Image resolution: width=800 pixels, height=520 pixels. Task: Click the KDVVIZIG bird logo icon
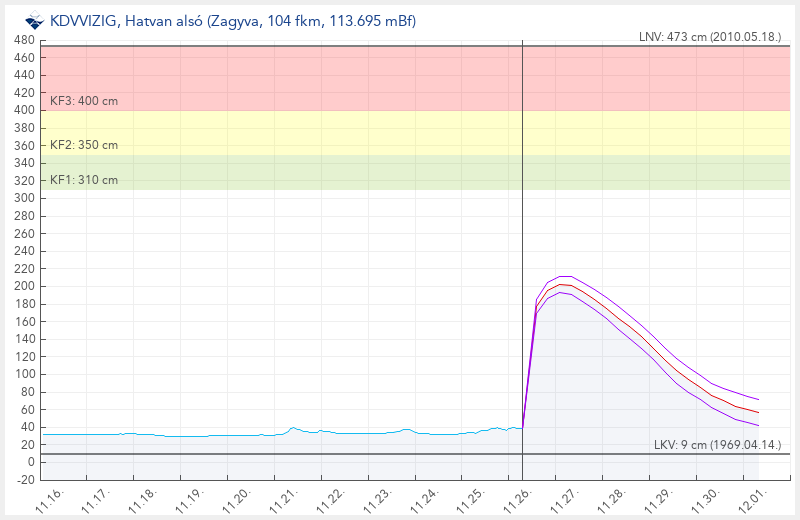point(34,21)
